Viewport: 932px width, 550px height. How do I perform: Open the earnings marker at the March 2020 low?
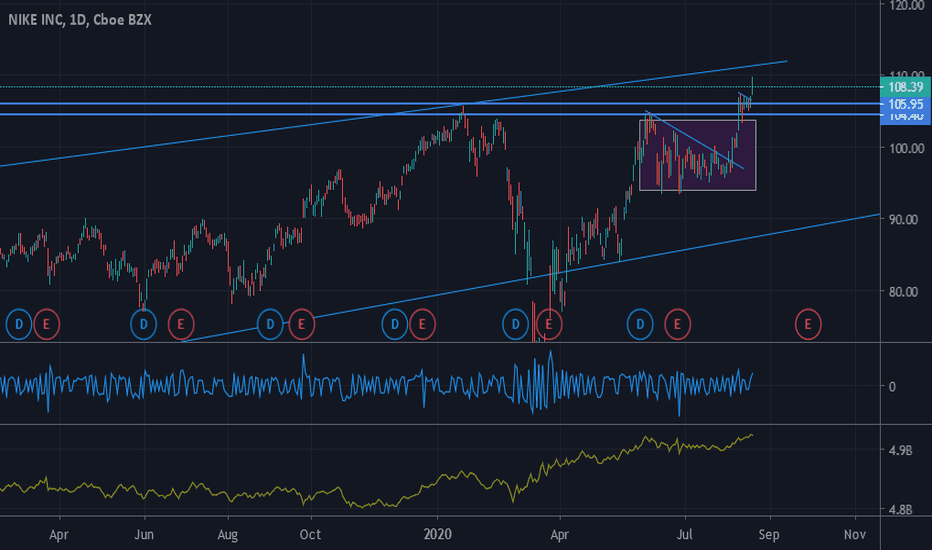tap(549, 324)
